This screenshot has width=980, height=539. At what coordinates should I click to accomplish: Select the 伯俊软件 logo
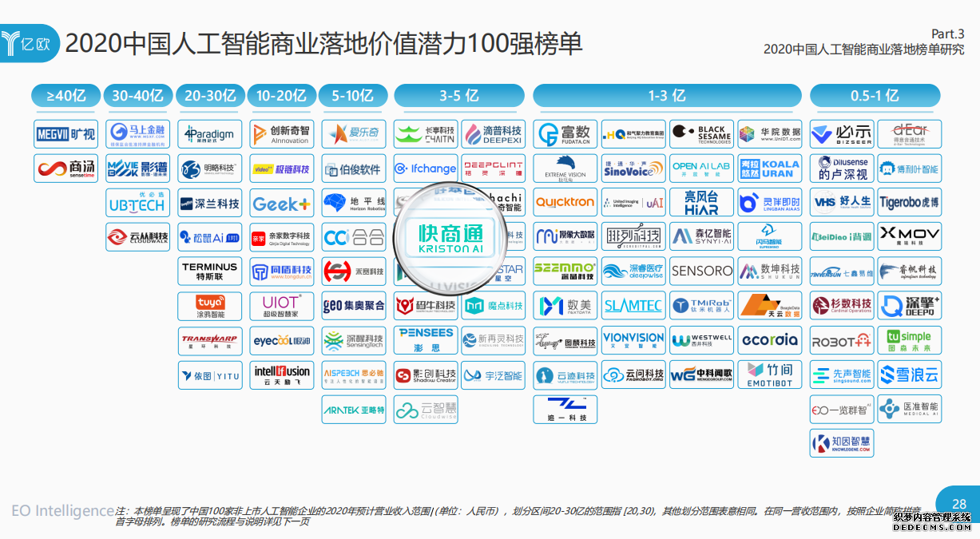tap(354, 168)
